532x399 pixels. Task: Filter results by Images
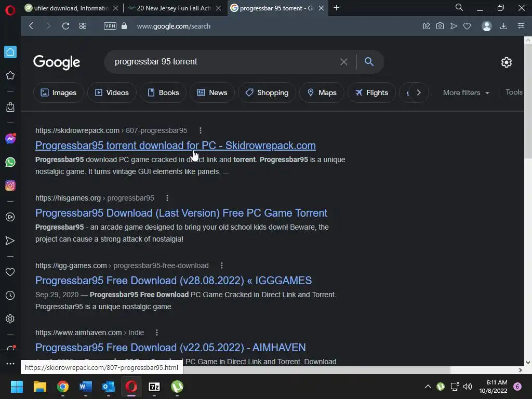tap(58, 92)
